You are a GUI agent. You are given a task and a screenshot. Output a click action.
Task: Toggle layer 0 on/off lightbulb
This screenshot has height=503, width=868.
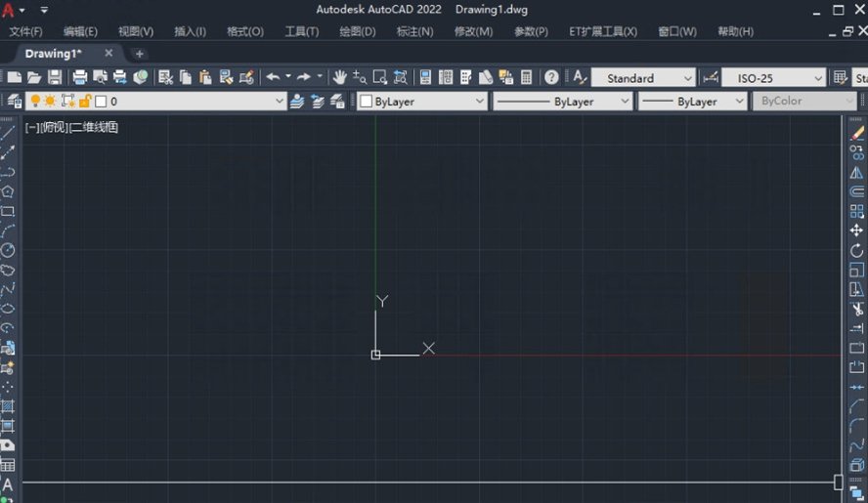click(x=35, y=102)
